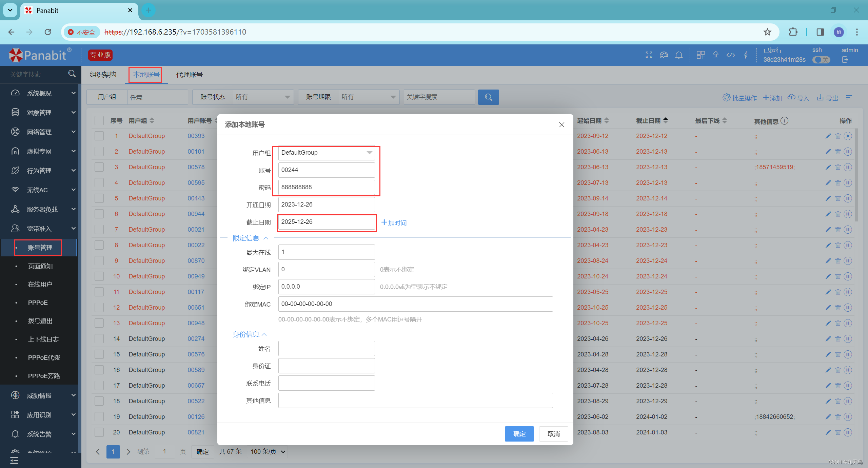Viewport: 868px width, 468px height.
Task: Click the trash icon for row 3
Action: click(838, 167)
